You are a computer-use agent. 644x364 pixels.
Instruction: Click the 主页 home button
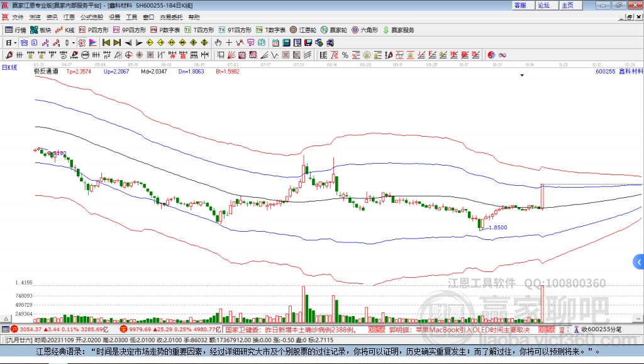(570, 5)
